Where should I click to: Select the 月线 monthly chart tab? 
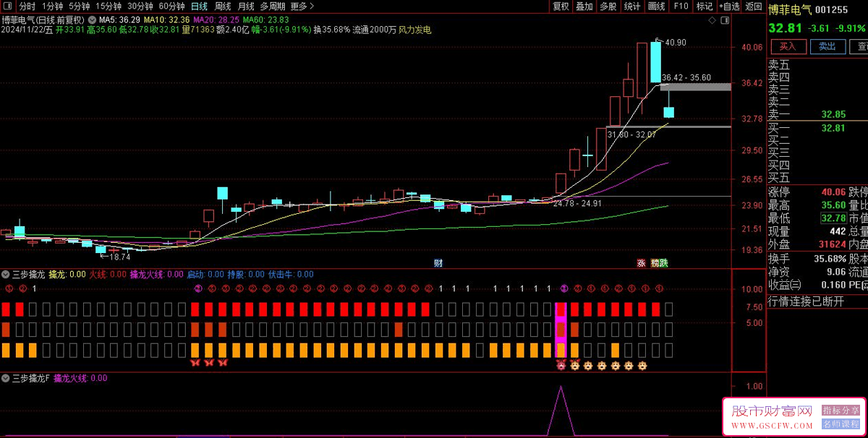[x=246, y=7]
